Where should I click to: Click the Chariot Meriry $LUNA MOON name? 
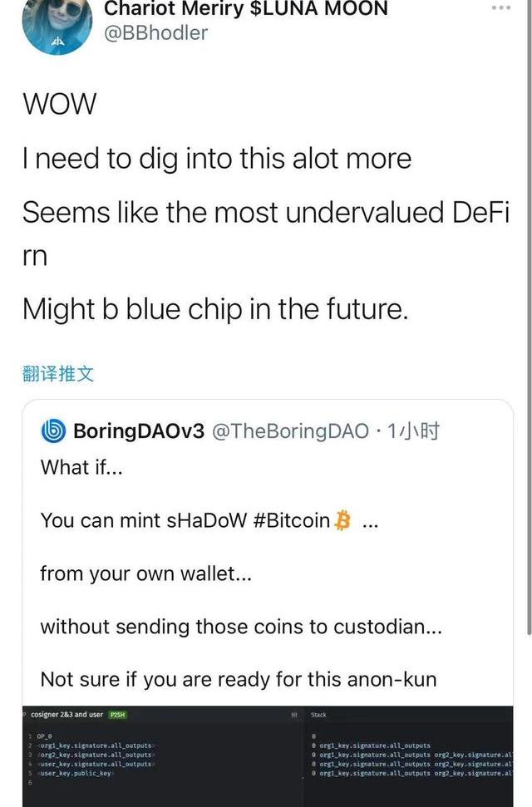[246, 9]
